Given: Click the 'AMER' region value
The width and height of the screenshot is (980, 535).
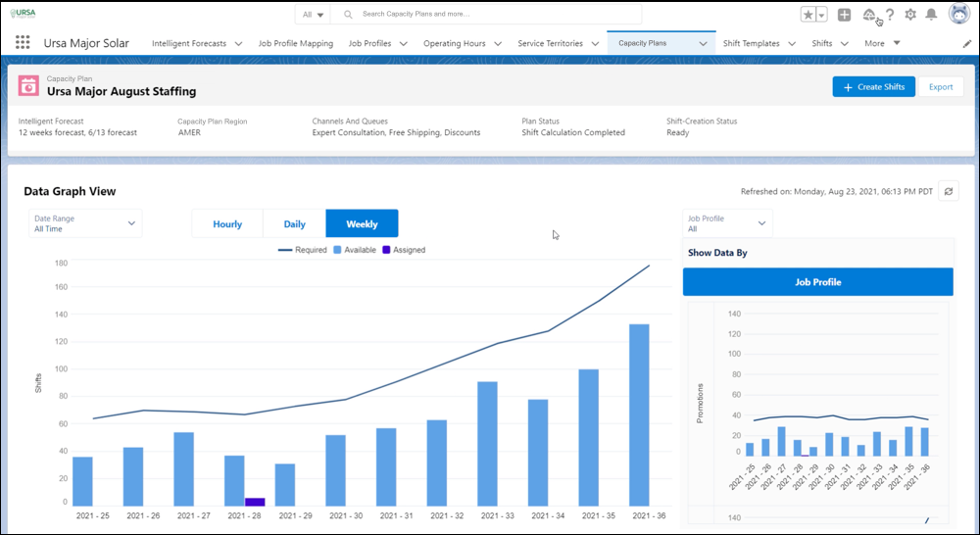Looking at the screenshot, I should (x=189, y=132).
